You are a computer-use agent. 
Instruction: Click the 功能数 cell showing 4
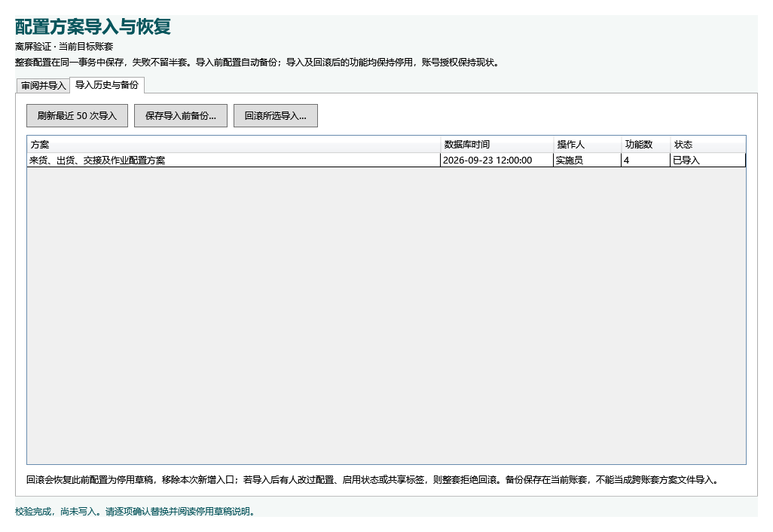(x=646, y=161)
